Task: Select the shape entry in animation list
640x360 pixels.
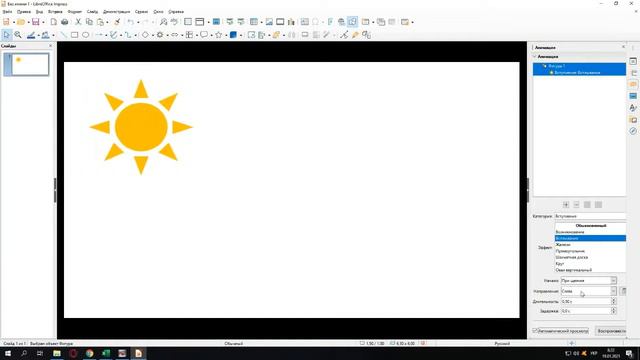Action: (580, 66)
